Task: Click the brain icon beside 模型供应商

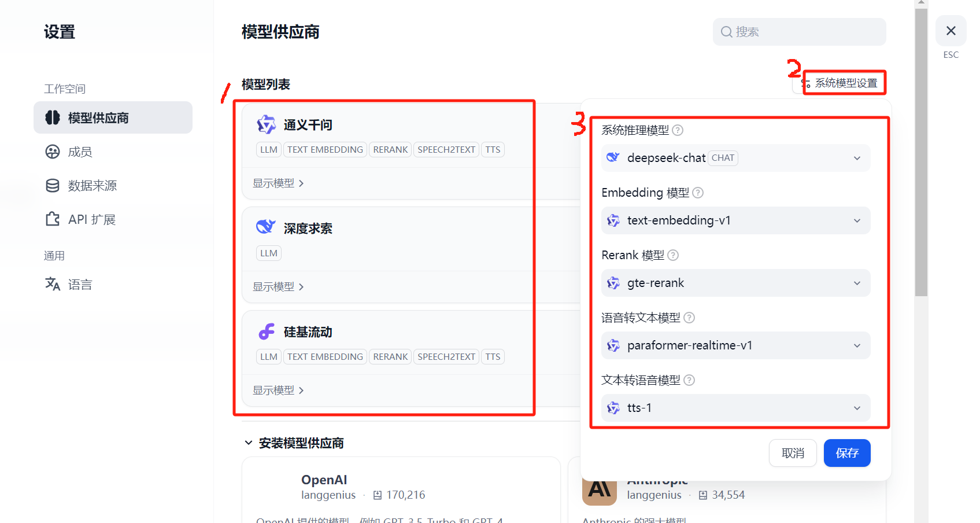Action: 53,117
